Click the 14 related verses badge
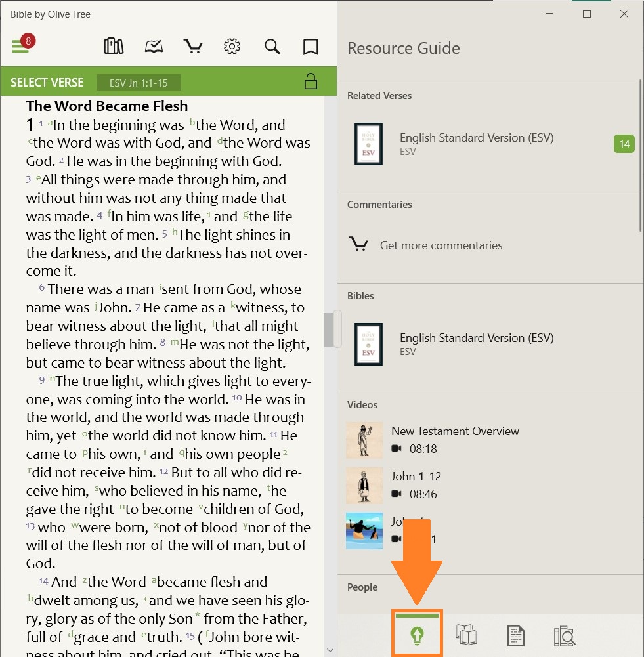Image resolution: width=644 pixels, height=657 pixels. (624, 144)
